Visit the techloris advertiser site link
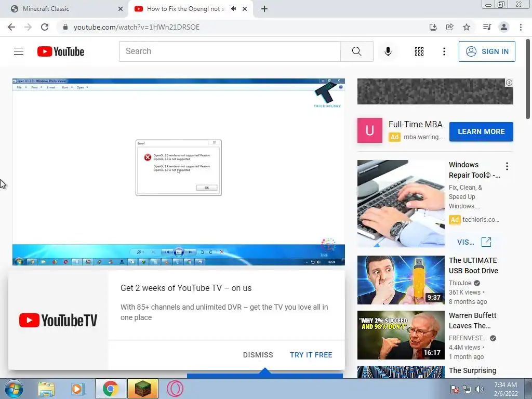 474,242
